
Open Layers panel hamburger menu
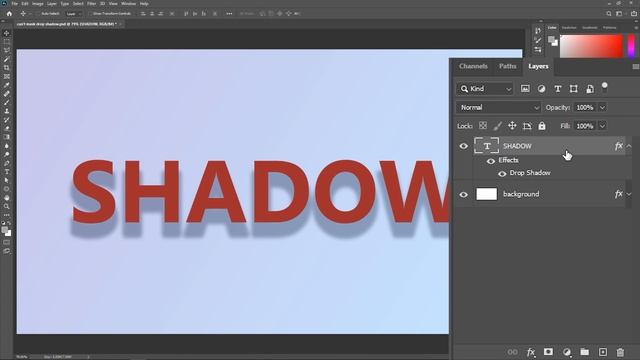[636, 67]
